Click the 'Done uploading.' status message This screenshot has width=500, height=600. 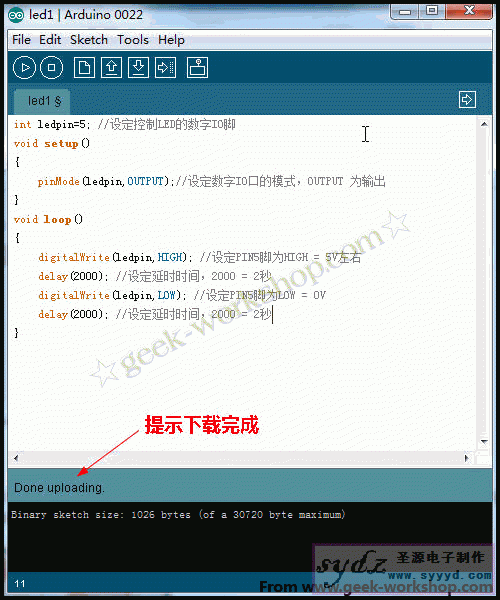coord(59,488)
